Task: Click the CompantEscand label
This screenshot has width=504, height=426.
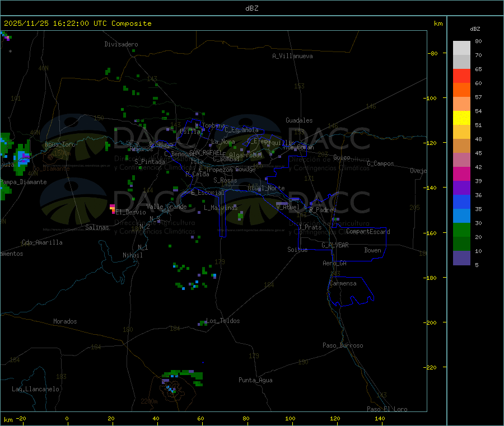Action: (368, 232)
